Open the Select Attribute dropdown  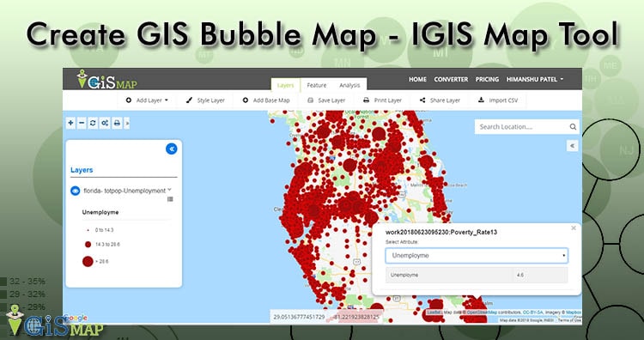point(477,255)
